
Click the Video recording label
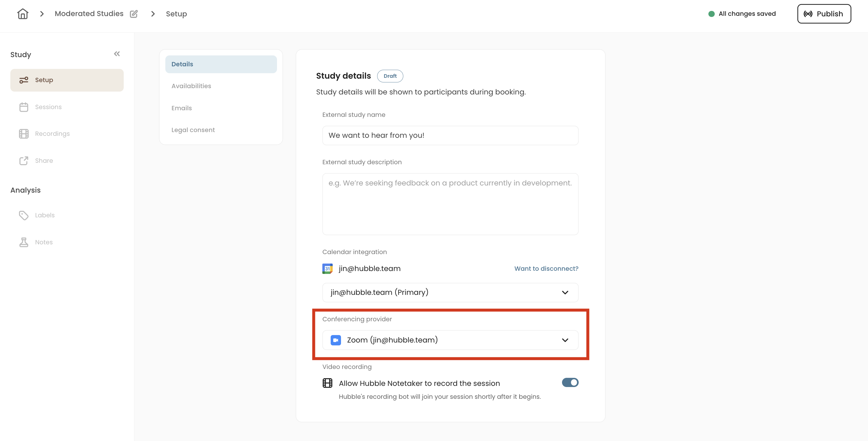347,367
